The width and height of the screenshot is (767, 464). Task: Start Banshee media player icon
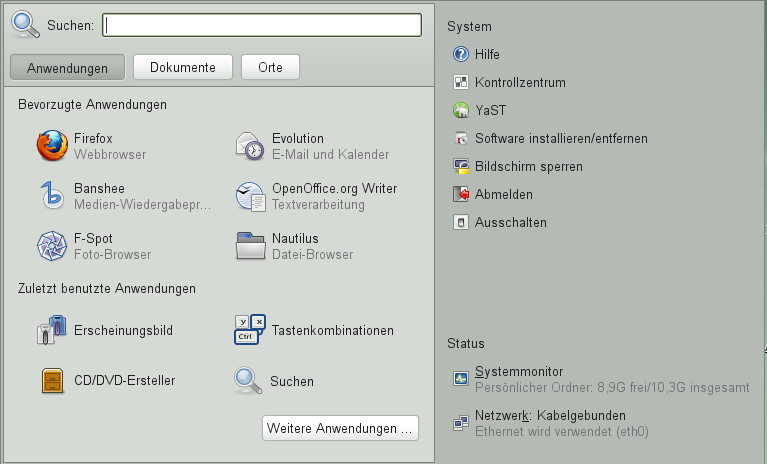pyautogui.click(x=52, y=196)
